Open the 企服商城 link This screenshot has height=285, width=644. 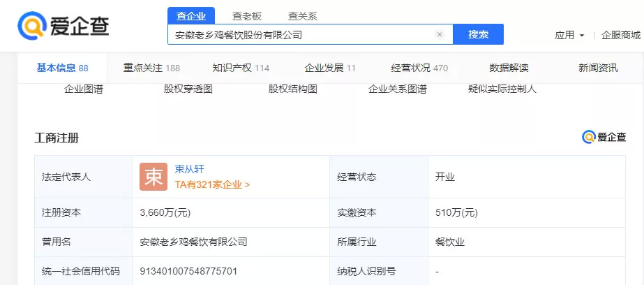(620, 35)
